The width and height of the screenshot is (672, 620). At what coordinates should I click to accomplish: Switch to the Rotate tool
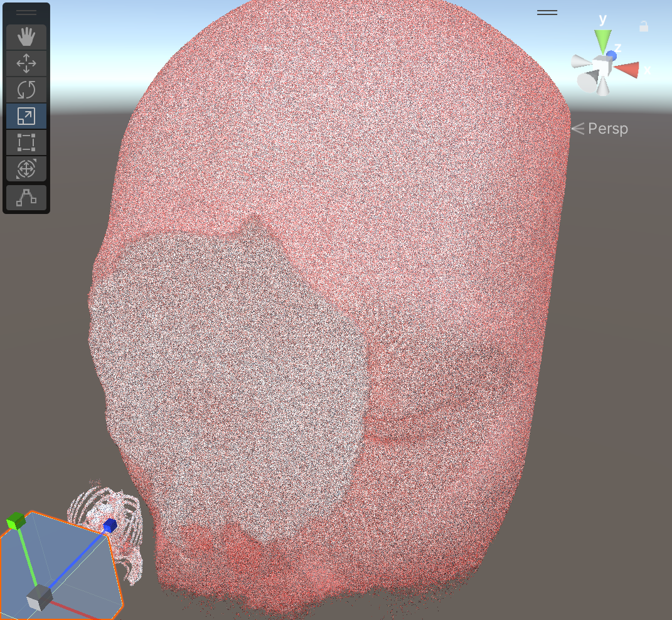[26, 90]
